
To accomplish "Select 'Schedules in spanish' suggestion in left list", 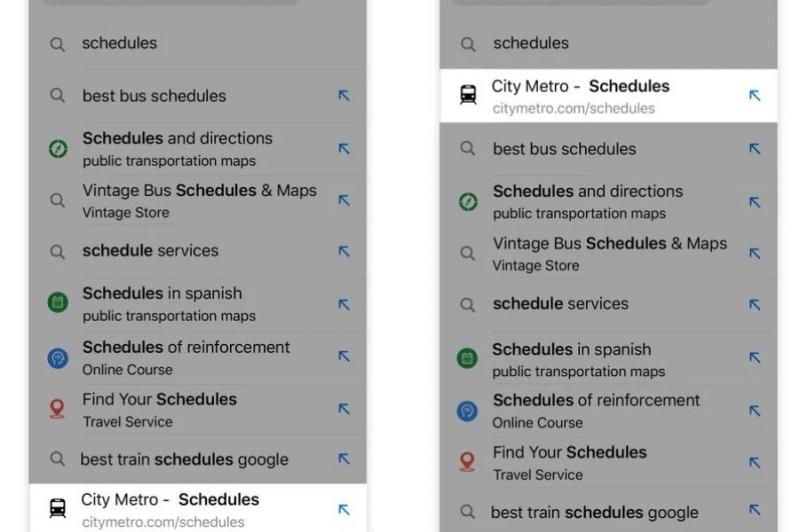I will tap(169, 303).
